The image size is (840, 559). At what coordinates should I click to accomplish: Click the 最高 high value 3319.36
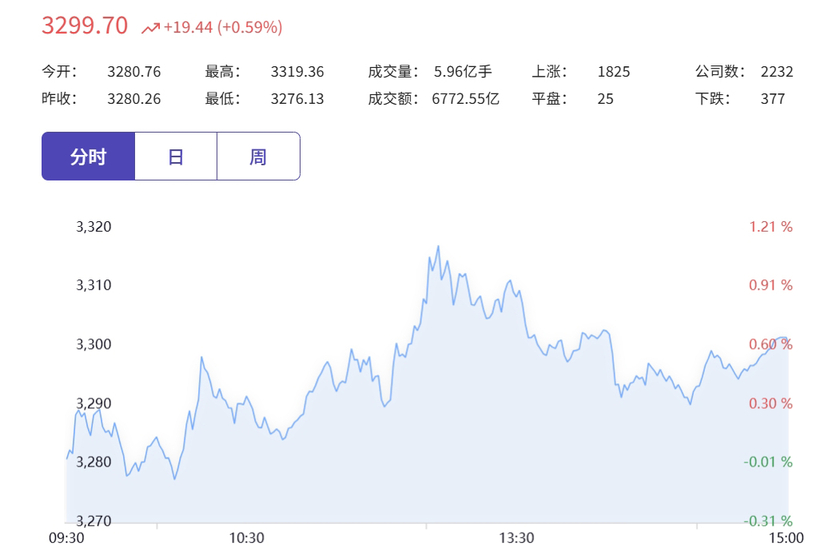pyautogui.click(x=297, y=71)
